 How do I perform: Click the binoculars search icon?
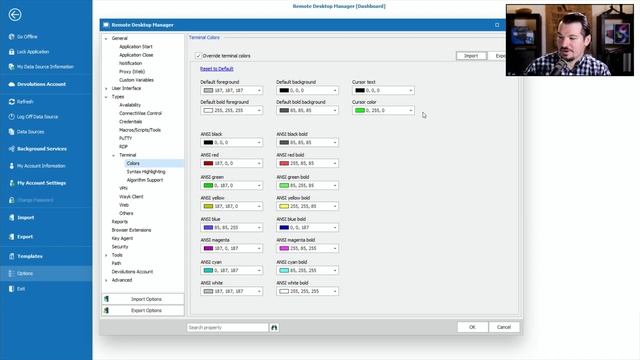[274, 327]
